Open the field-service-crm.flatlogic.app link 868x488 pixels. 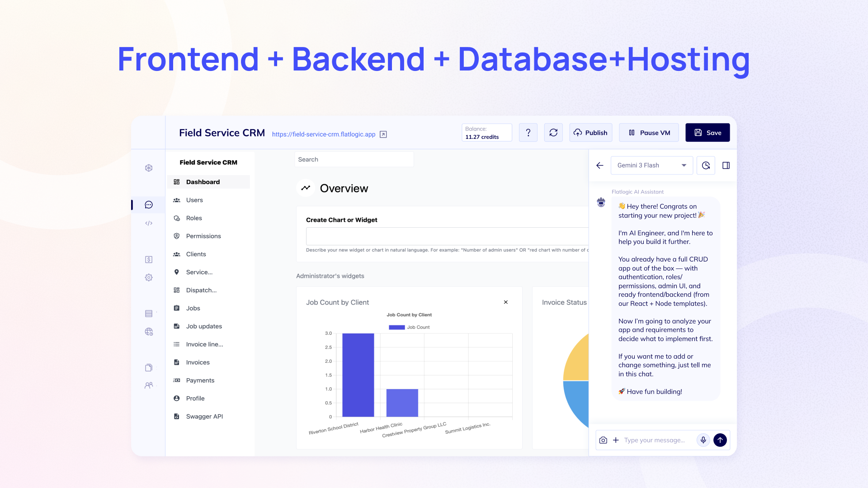tap(324, 134)
